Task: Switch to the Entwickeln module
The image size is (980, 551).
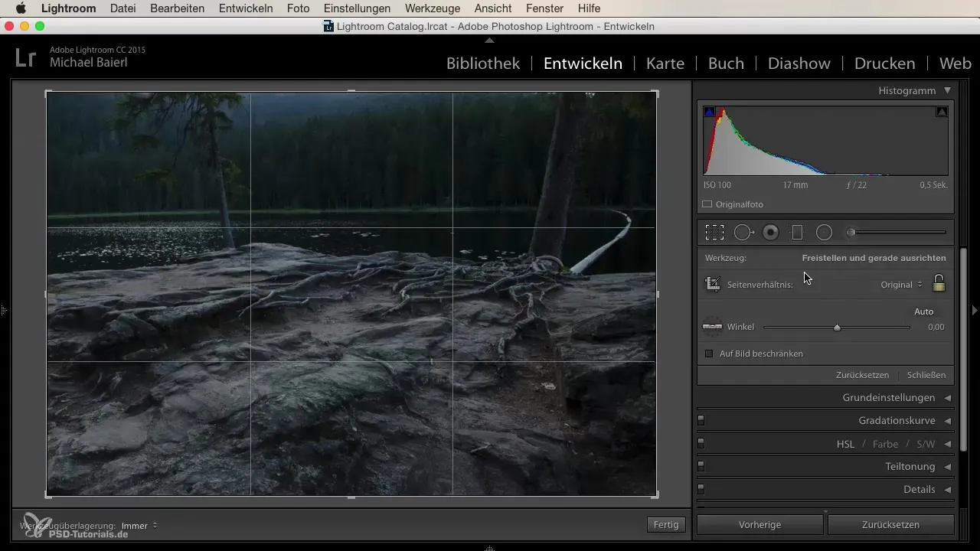Action: [583, 64]
